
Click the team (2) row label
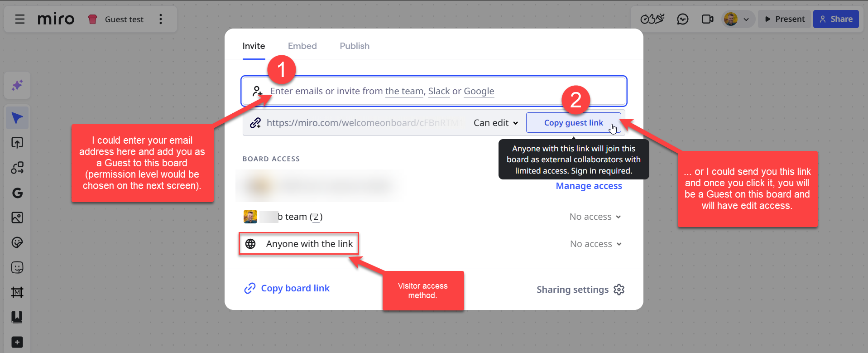[300, 217]
